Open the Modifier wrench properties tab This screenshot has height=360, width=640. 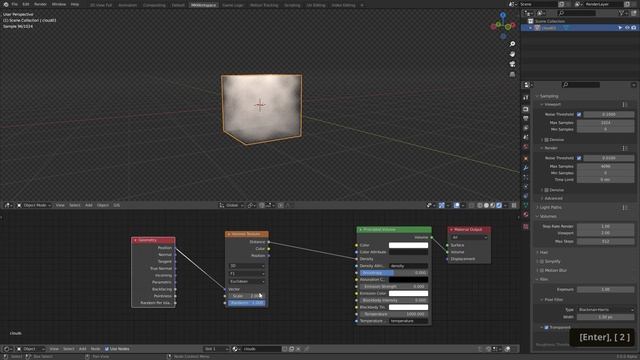click(x=526, y=168)
